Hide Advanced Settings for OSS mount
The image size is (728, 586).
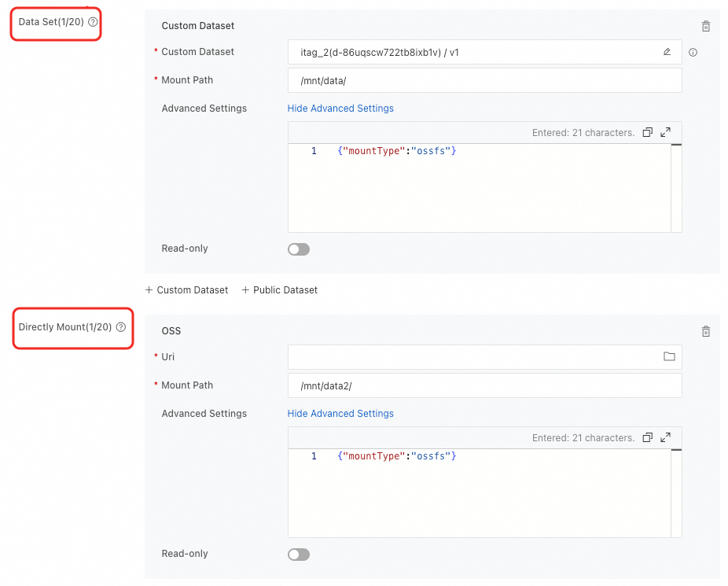(340, 414)
